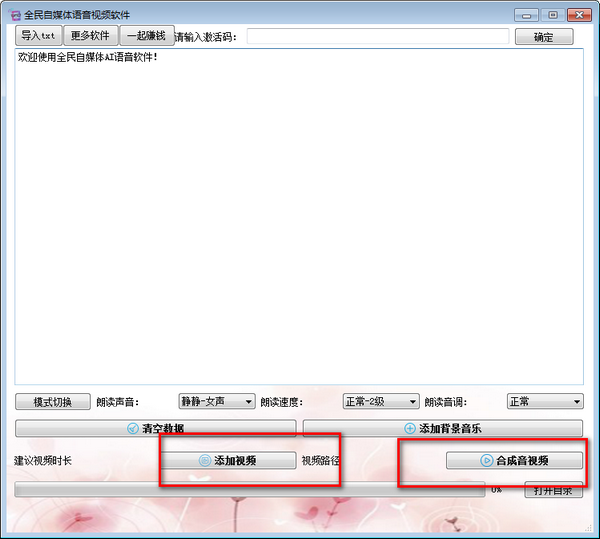Click the 清空数据 checkmark button
Image resolution: width=600 pixels, height=539 pixels.
tap(155, 428)
